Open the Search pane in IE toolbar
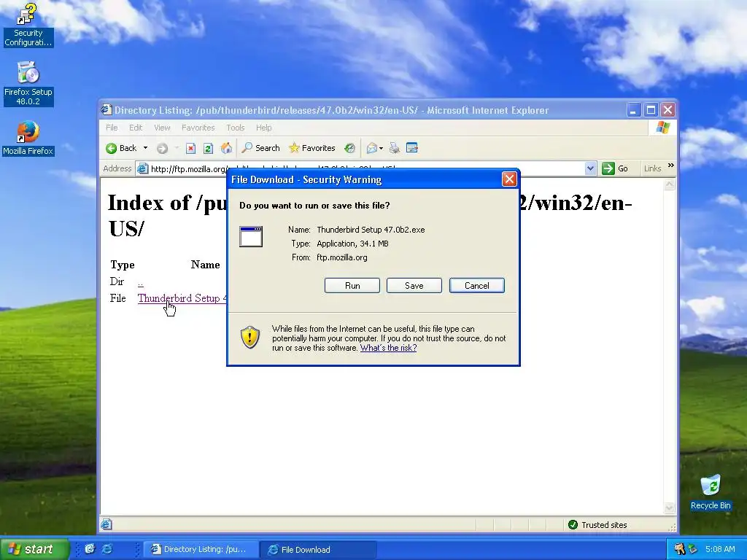Image resolution: width=747 pixels, height=560 pixels. (260, 148)
